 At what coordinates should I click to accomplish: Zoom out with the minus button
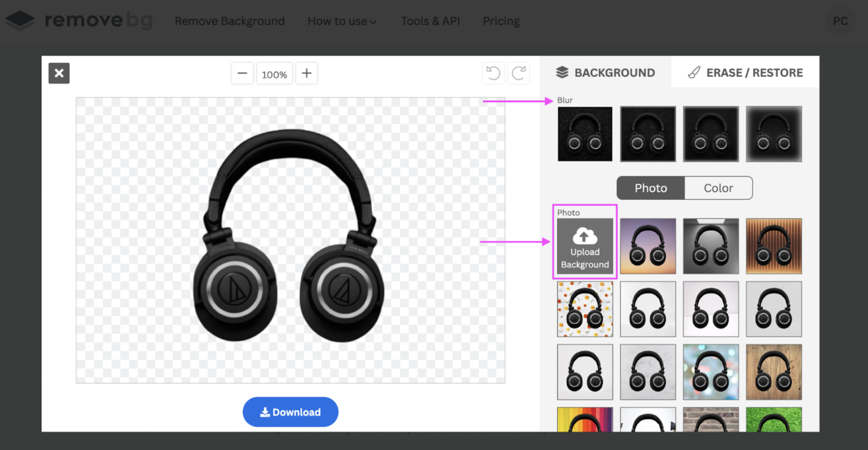point(242,73)
